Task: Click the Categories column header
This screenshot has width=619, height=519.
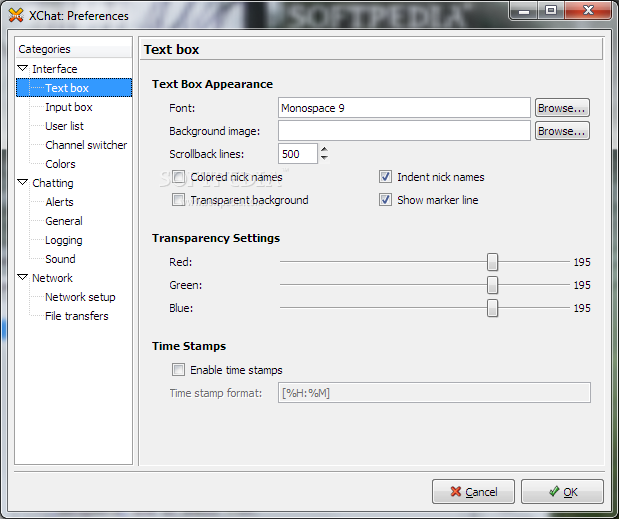Action: coord(74,49)
